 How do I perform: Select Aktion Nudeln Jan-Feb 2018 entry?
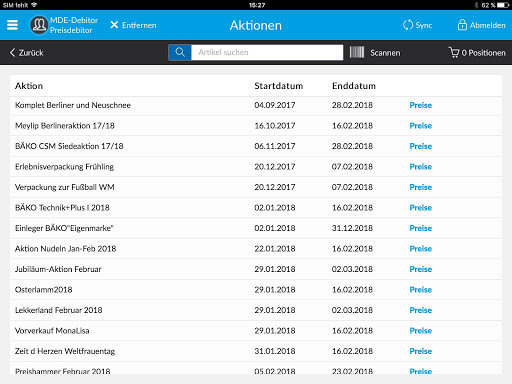(66, 249)
